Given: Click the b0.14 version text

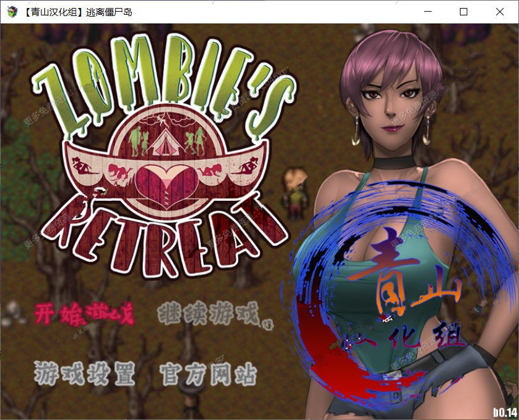Looking at the screenshot, I should [x=505, y=412].
